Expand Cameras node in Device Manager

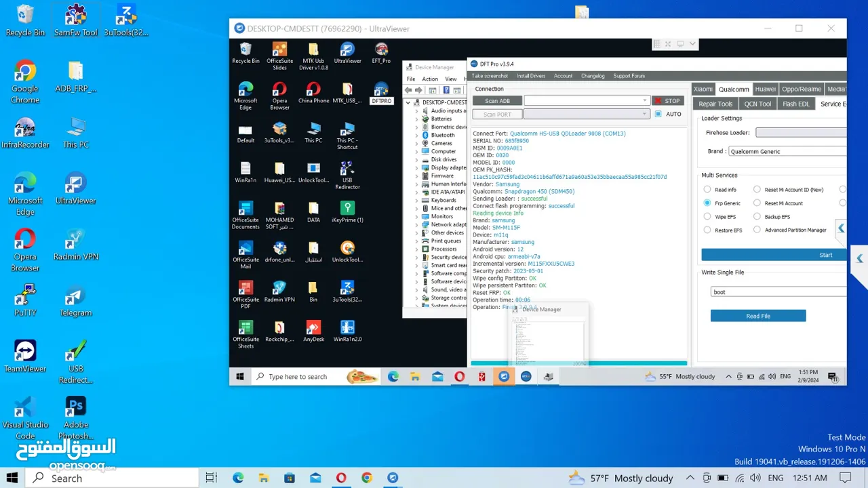[x=416, y=143]
